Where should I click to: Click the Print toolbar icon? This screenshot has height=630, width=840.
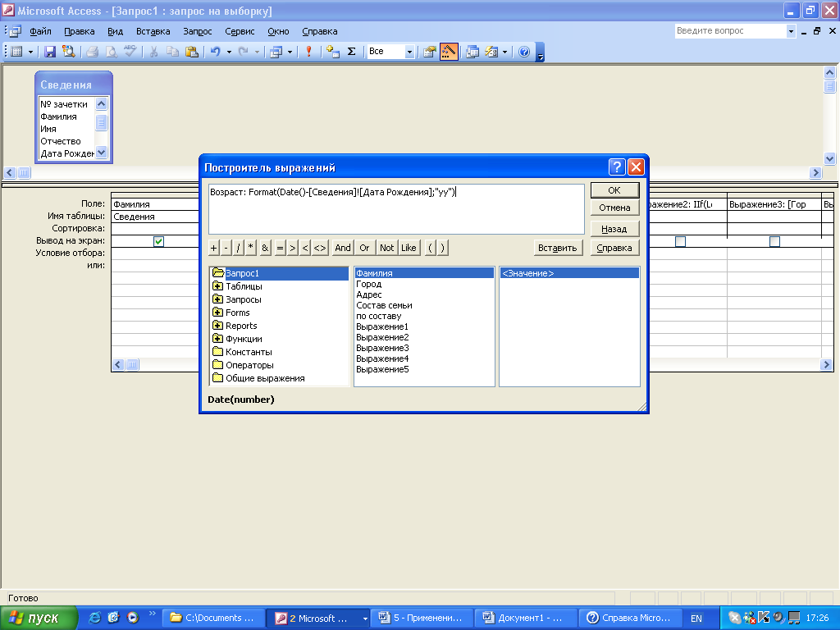click(x=92, y=52)
